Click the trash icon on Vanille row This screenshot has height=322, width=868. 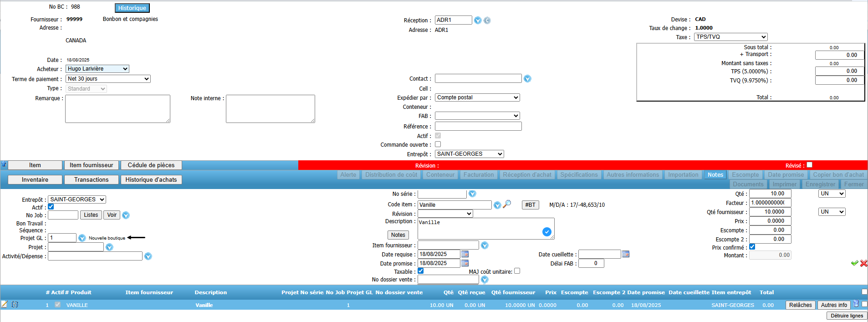pyautogui.click(x=856, y=304)
